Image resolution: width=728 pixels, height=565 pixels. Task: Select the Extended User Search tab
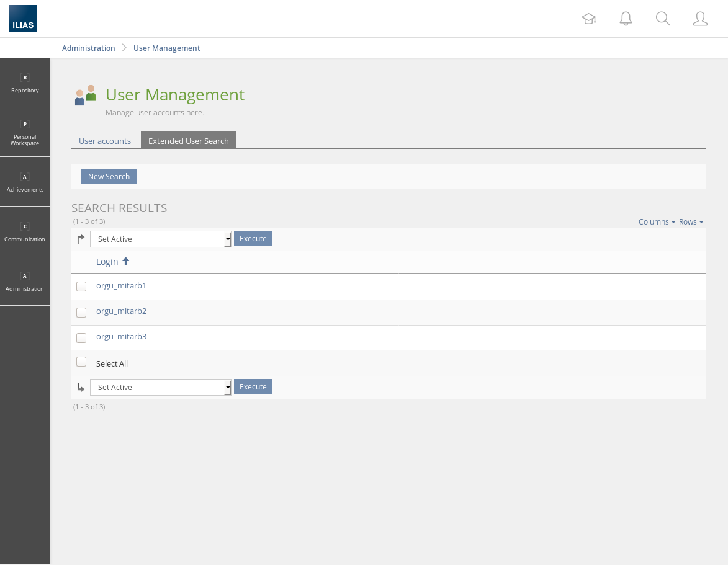(x=189, y=141)
